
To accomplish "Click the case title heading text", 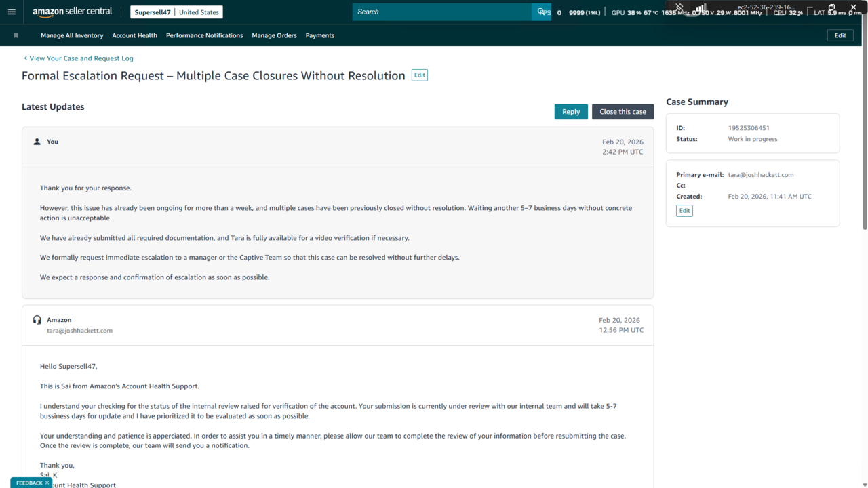I will (214, 75).
